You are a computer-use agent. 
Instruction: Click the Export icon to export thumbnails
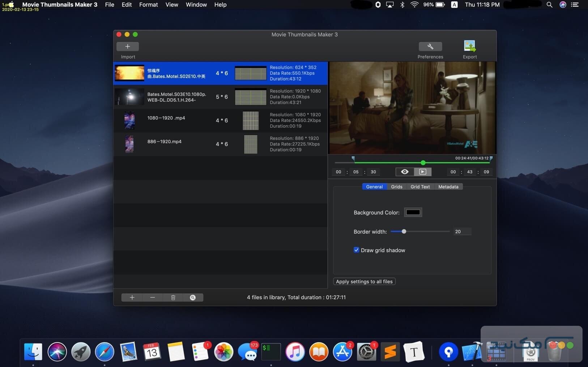point(470,46)
